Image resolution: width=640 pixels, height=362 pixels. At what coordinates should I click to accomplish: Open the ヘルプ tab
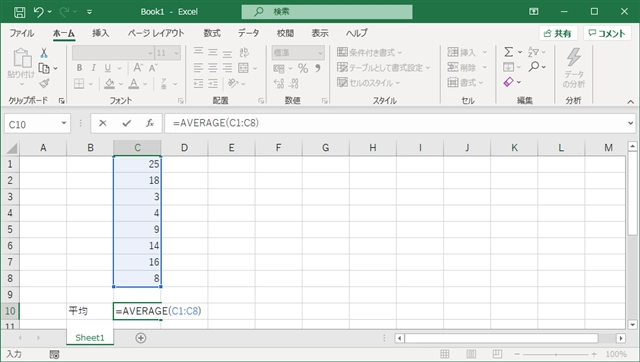356,33
